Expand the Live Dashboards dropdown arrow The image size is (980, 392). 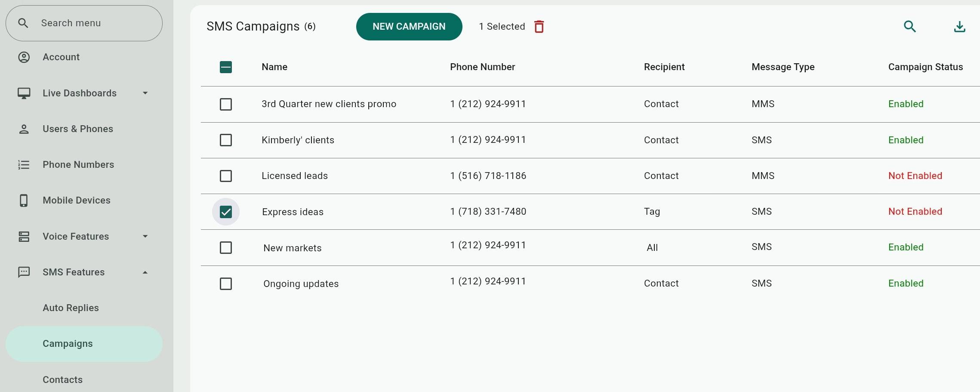point(145,93)
